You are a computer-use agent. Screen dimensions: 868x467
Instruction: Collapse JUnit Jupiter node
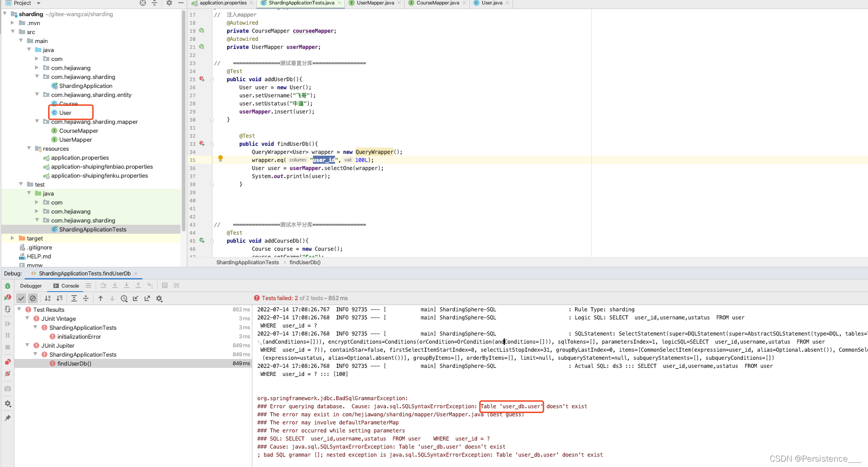click(x=27, y=345)
